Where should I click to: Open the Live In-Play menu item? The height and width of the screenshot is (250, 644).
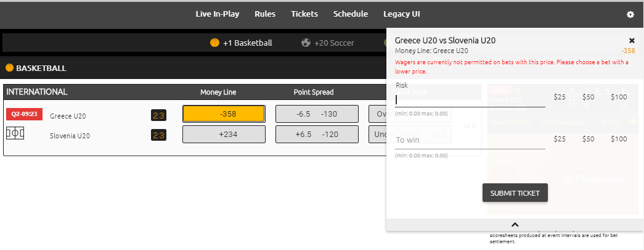point(218,14)
